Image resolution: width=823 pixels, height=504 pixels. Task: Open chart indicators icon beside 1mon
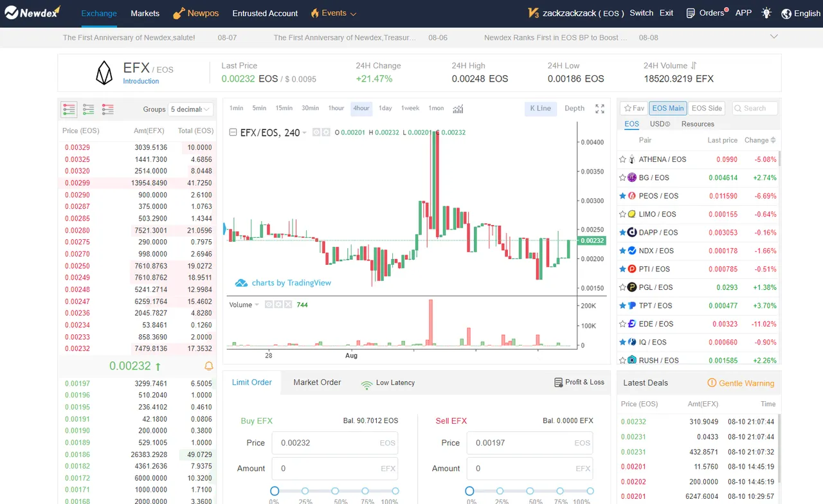458,109
